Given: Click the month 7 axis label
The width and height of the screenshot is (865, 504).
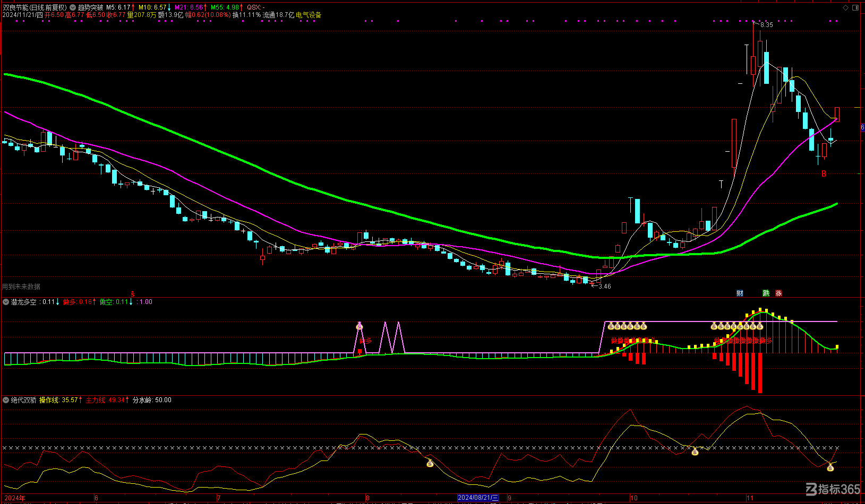Looking at the screenshot, I should (x=219, y=498).
